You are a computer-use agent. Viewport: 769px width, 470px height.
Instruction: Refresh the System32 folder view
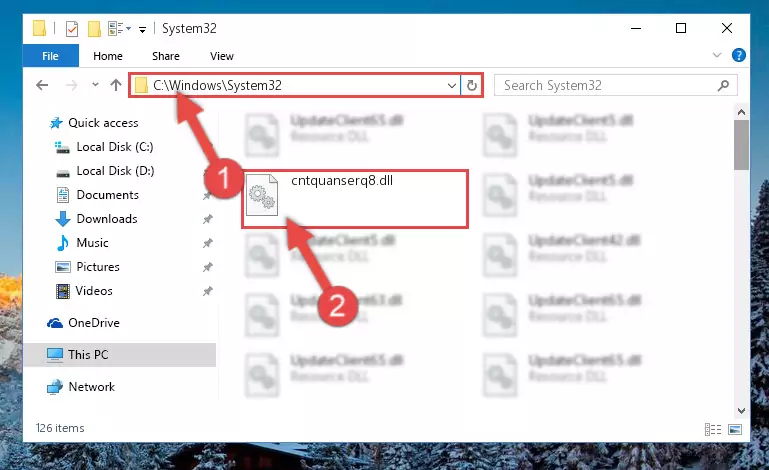tap(472, 86)
